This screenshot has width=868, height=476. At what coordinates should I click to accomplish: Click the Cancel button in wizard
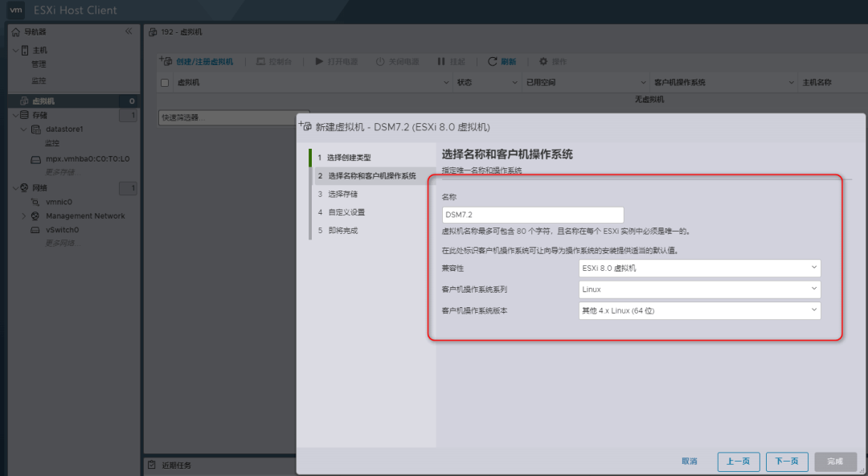tap(690, 461)
